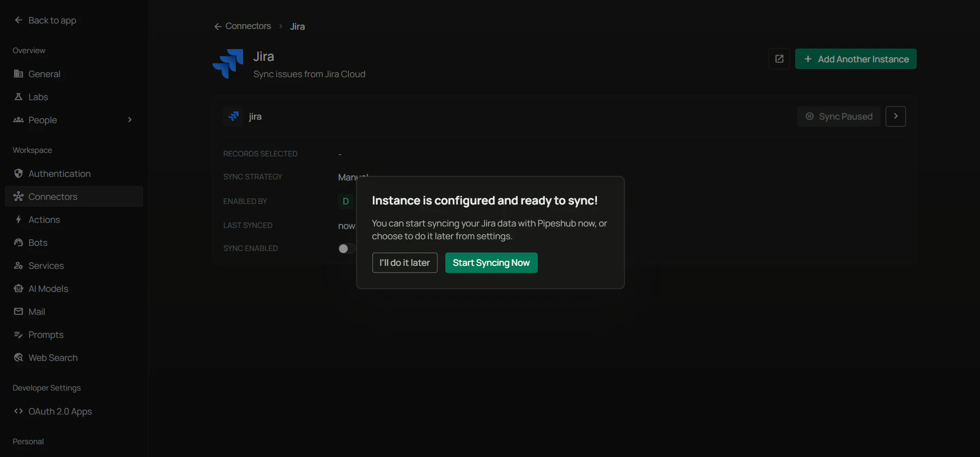980x457 pixels.
Task: Click the jira instance name text
Action: [255, 117]
